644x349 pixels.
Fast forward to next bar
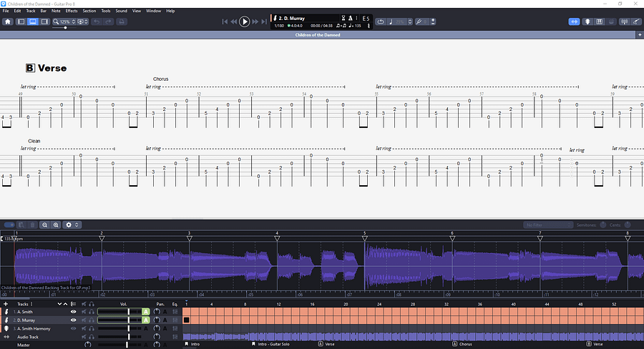[255, 21]
